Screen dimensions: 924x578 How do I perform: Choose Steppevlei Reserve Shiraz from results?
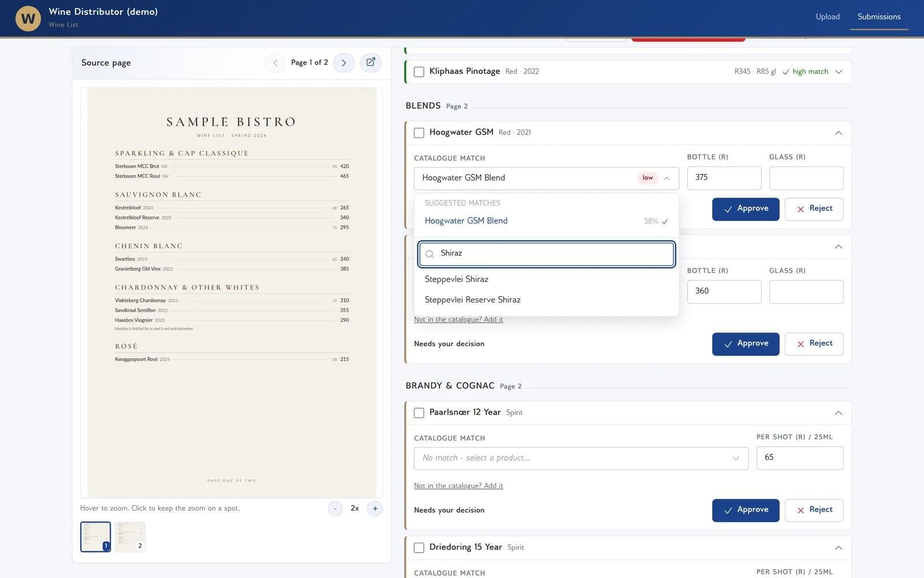(546, 300)
